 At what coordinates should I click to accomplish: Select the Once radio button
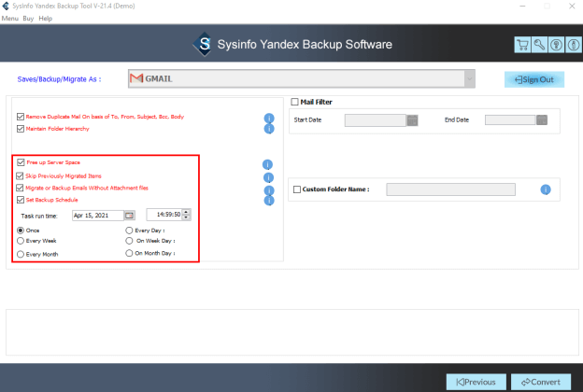(x=21, y=231)
